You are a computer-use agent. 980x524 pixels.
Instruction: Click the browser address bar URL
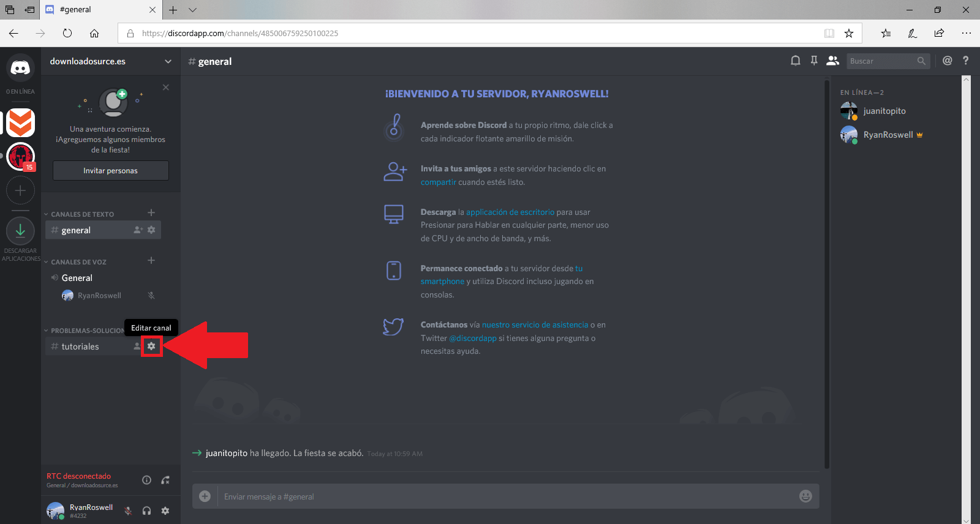tap(240, 33)
